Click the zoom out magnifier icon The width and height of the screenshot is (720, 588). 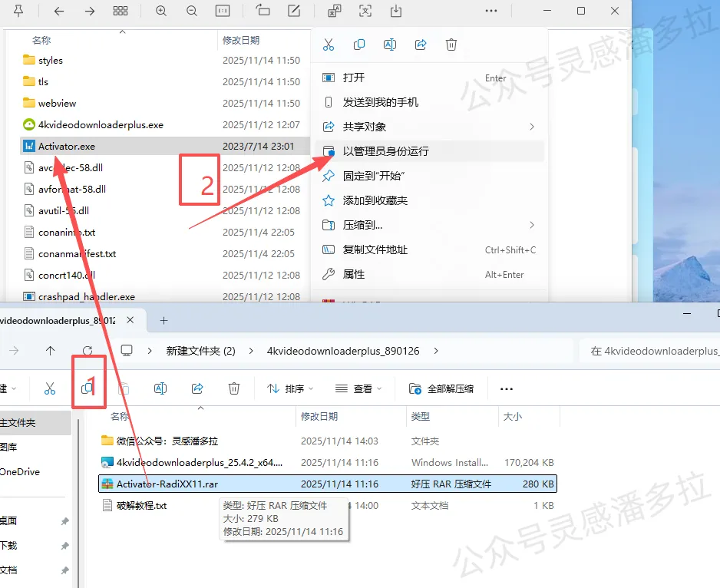click(192, 11)
